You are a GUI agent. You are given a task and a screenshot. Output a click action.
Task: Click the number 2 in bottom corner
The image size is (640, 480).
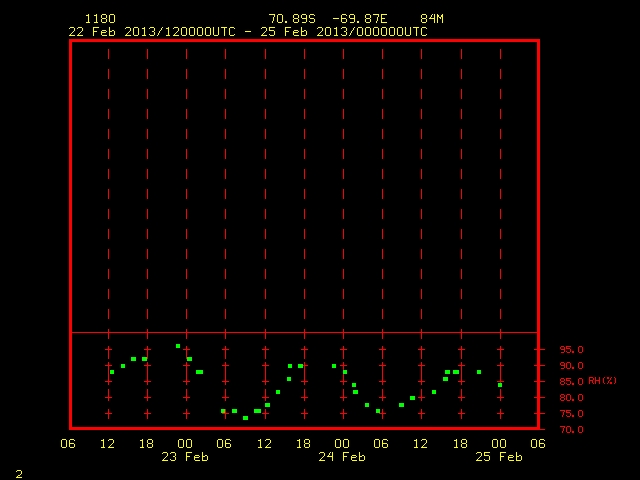coord(19,474)
